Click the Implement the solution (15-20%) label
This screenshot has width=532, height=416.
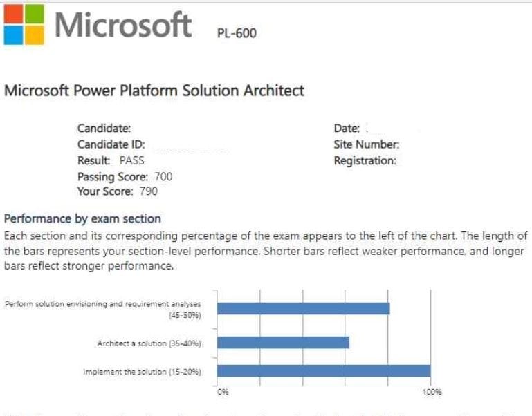[x=142, y=372]
